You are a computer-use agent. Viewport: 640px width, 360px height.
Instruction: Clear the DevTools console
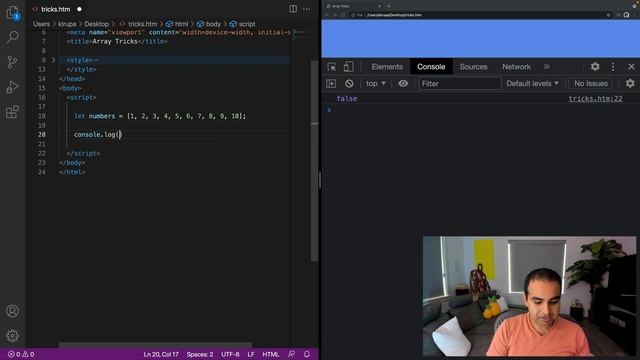pos(349,83)
